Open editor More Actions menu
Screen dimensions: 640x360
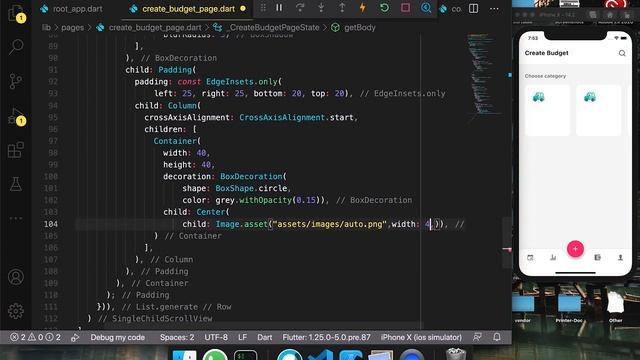click(494, 9)
